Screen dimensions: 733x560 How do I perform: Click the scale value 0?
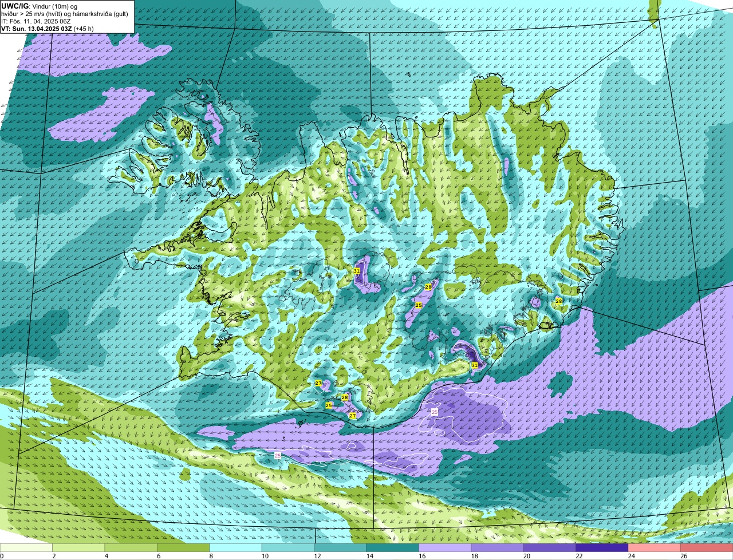[x=2, y=556]
